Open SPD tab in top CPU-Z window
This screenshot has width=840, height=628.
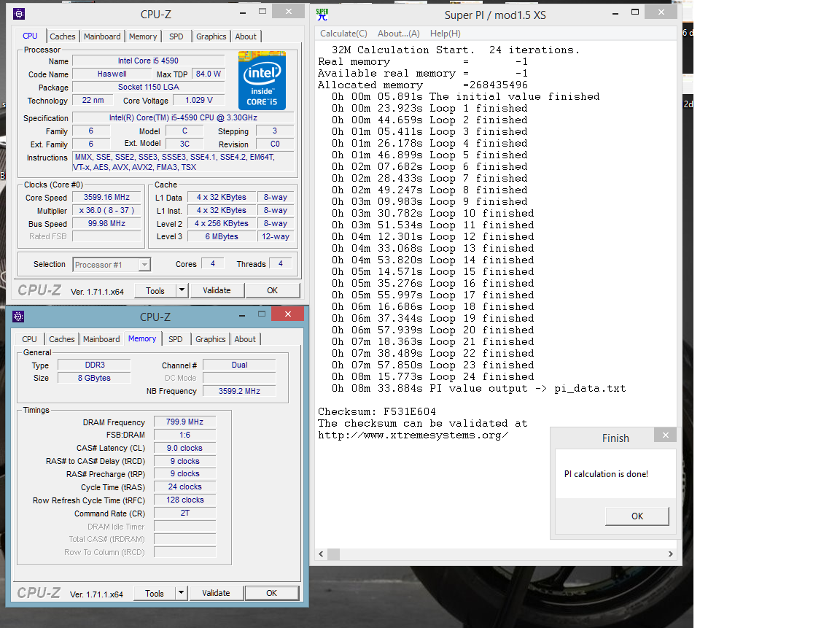tap(176, 36)
